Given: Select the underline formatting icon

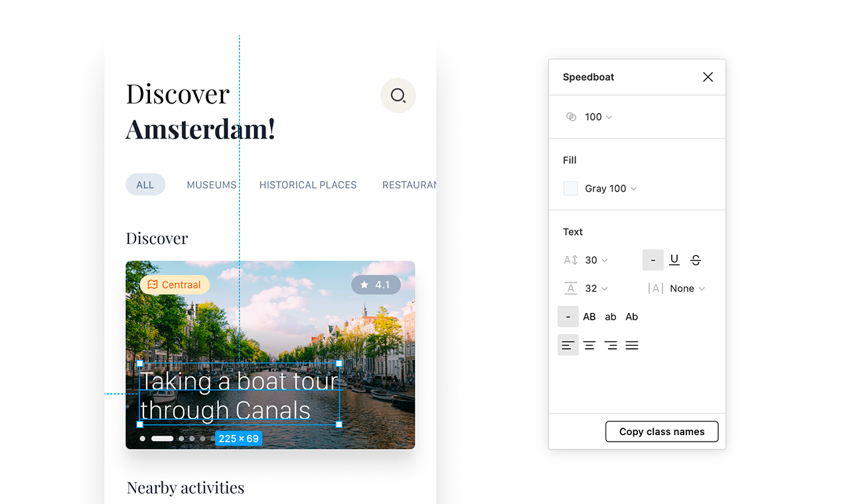Looking at the screenshot, I should click(674, 260).
